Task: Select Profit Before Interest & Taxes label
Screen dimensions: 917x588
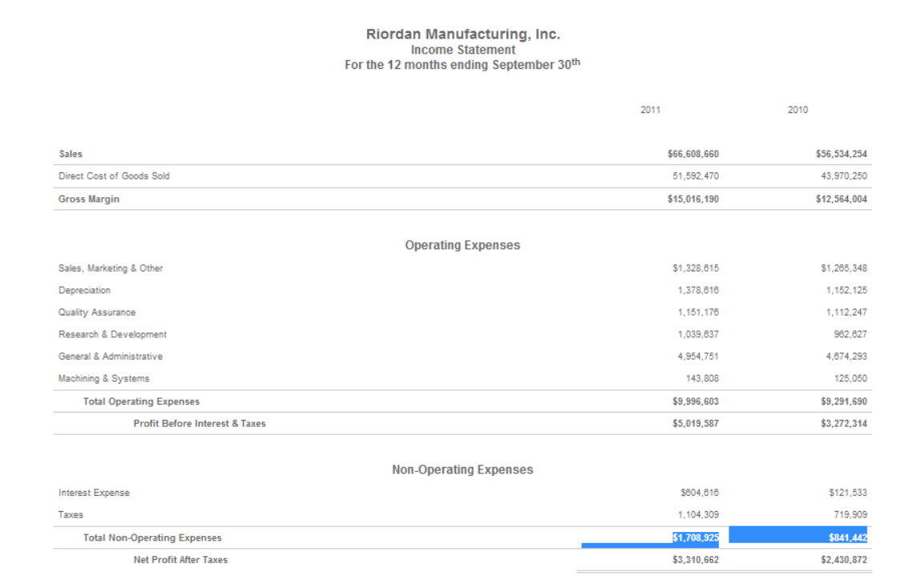Action: pyautogui.click(x=200, y=424)
